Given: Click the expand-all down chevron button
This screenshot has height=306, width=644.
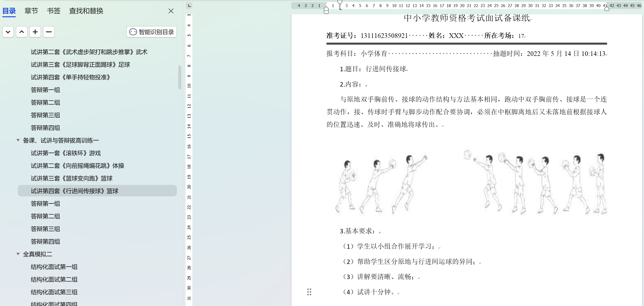Looking at the screenshot, I should tap(8, 32).
